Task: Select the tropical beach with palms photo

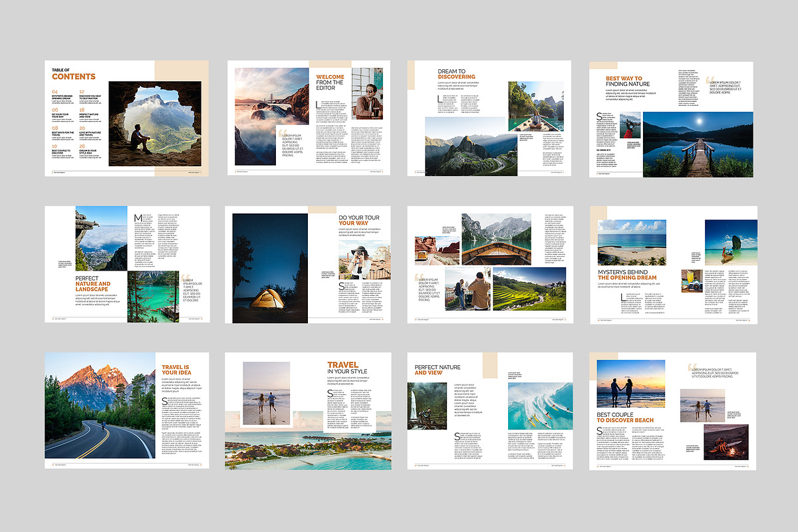Action: (x=631, y=243)
